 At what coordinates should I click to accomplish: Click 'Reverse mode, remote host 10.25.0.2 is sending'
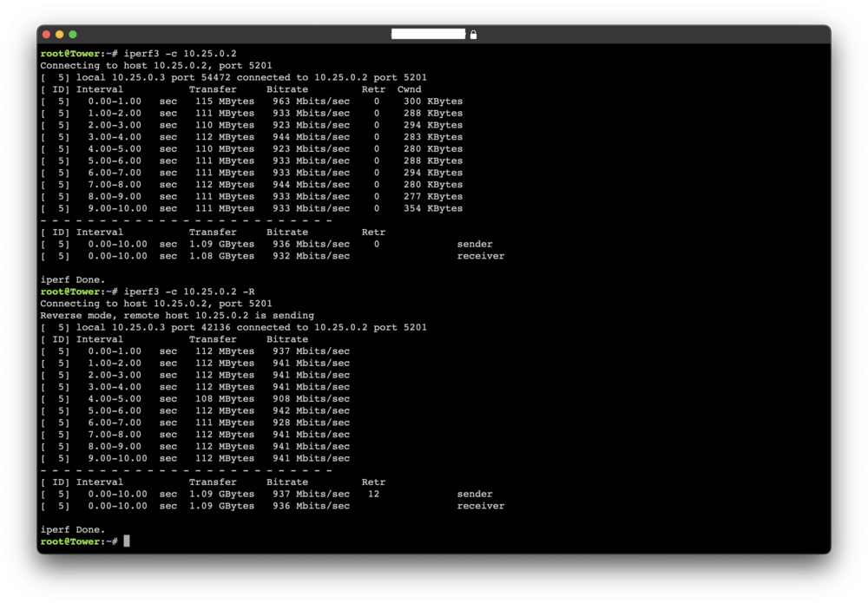pyautogui.click(x=177, y=315)
